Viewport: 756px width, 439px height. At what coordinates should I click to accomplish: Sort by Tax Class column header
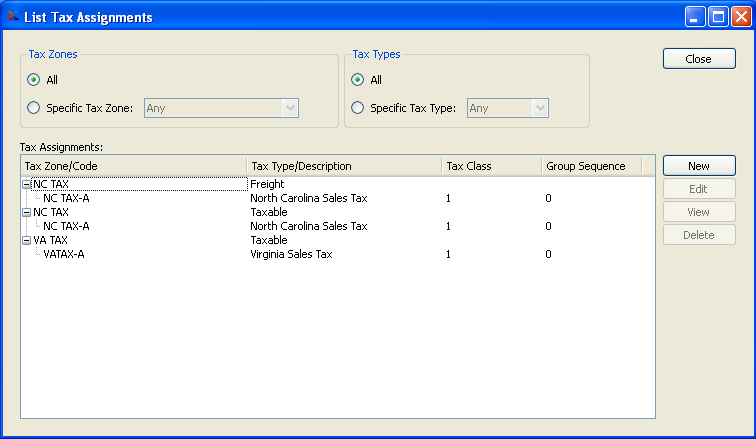click(x=491, y=166)
